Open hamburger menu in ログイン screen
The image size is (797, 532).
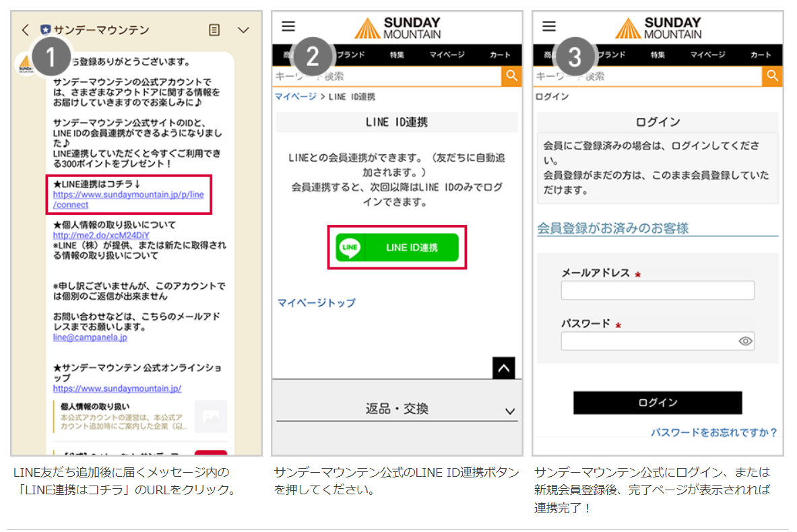pyautogui.click(x=549, y=26)
